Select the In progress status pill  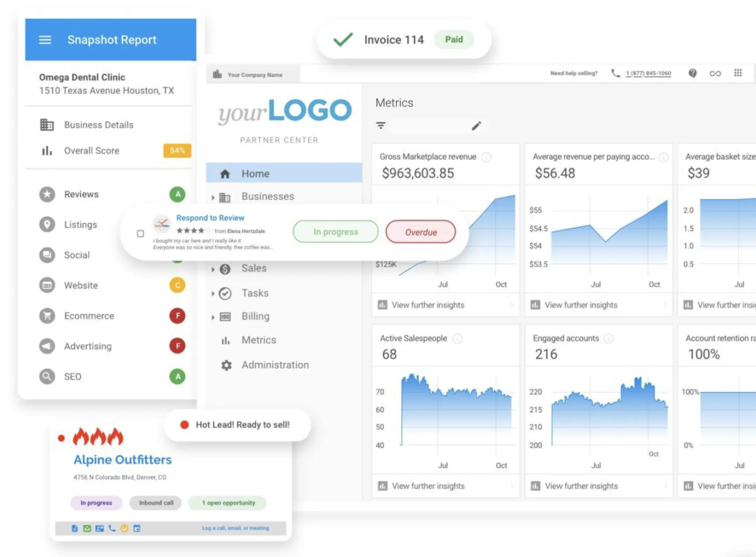click(x=335, y=232)
